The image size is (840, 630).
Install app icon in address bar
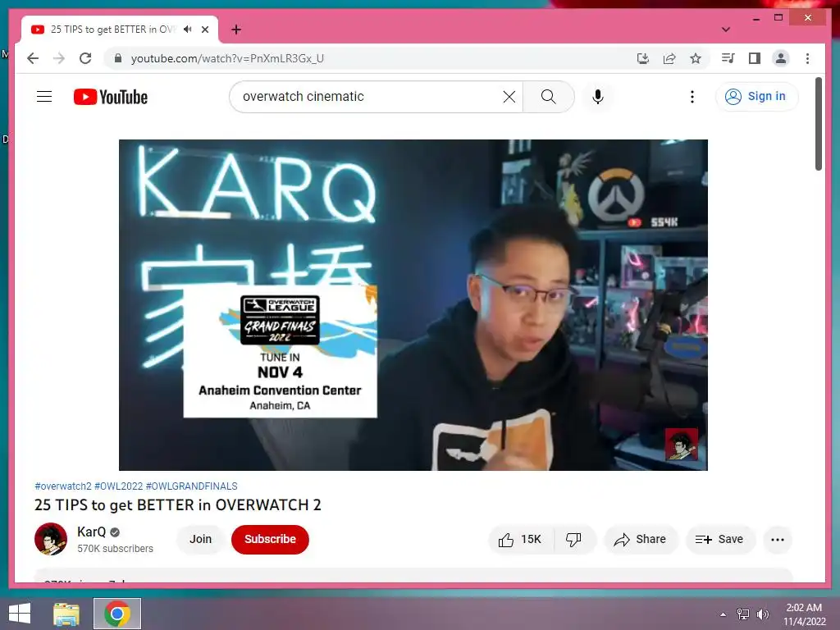pos(643,58)
